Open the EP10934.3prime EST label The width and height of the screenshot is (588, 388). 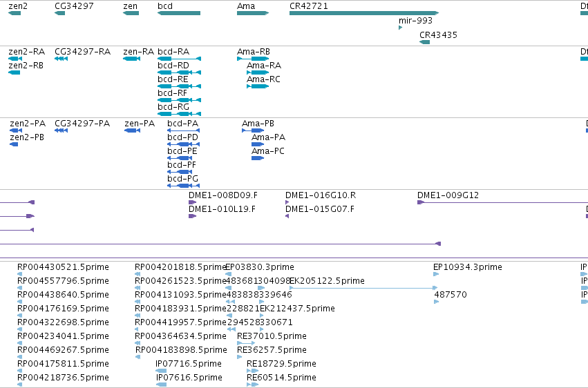point(468,267)
